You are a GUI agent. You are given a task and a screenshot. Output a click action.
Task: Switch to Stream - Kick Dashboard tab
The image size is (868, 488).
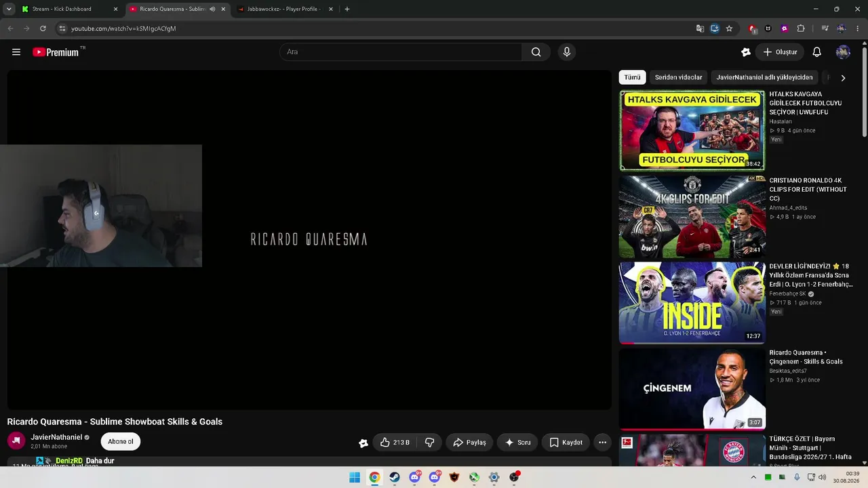point(62,9)
